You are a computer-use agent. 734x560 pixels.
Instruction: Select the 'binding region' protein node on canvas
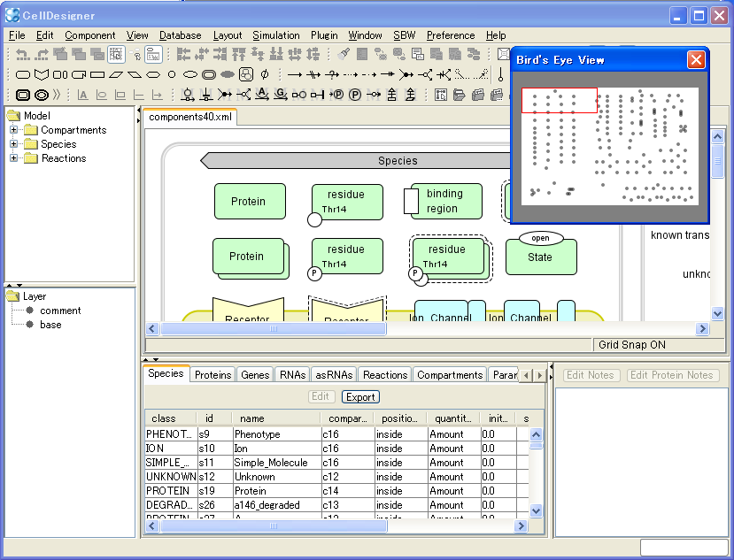pos(443,201)
